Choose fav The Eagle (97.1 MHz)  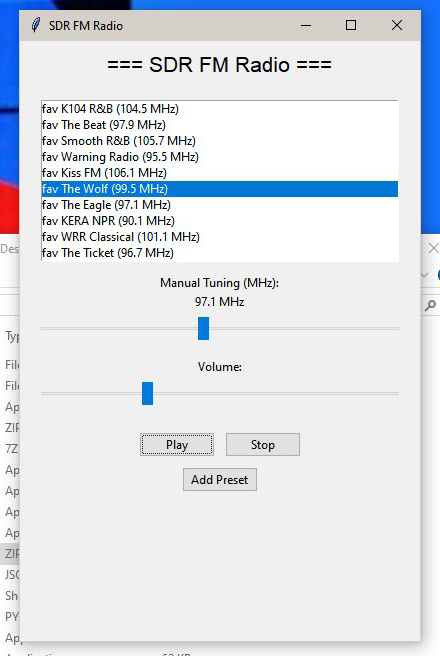(x=220, y=205)
